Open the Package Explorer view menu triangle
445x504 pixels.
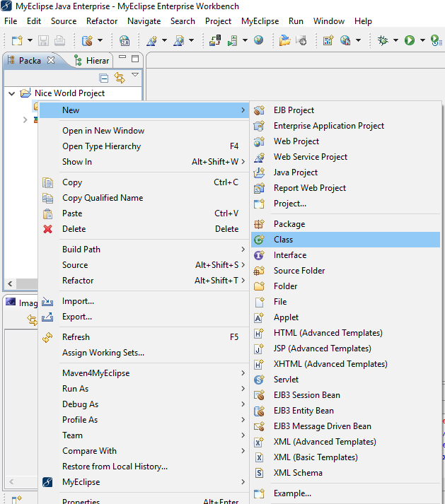click(135, 74)
